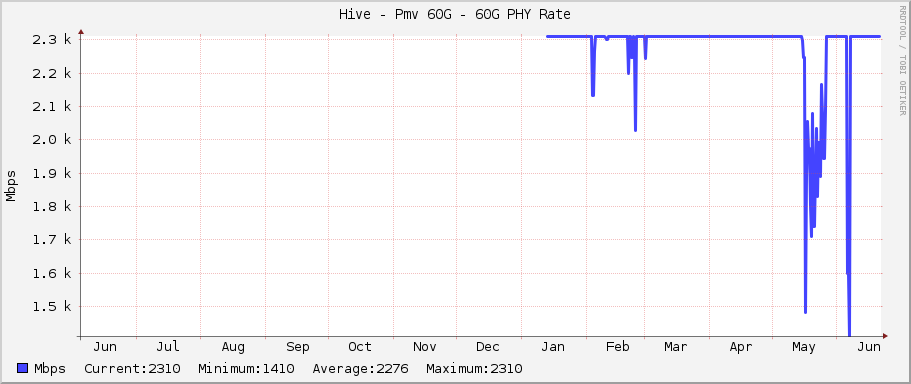The image size is (911, 384).
Task: Click the '2.0 k' y-axis tick label
Action: 51,140
